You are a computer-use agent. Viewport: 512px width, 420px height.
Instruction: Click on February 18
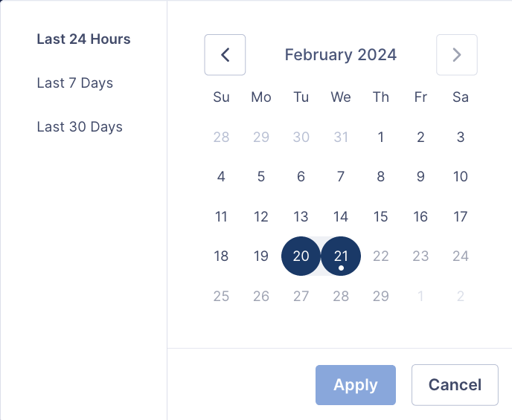(x=221, y=256)
